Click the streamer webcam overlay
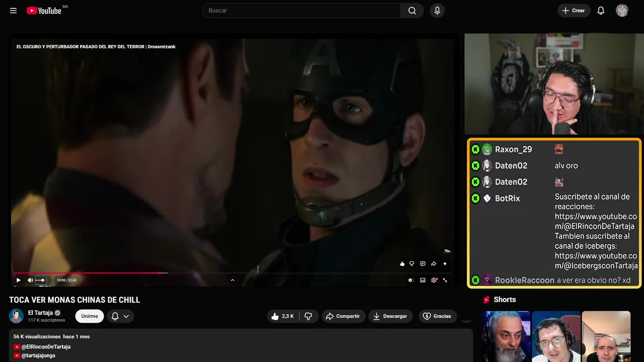Viewport: 644px width, 362px height. click(554, 84)
